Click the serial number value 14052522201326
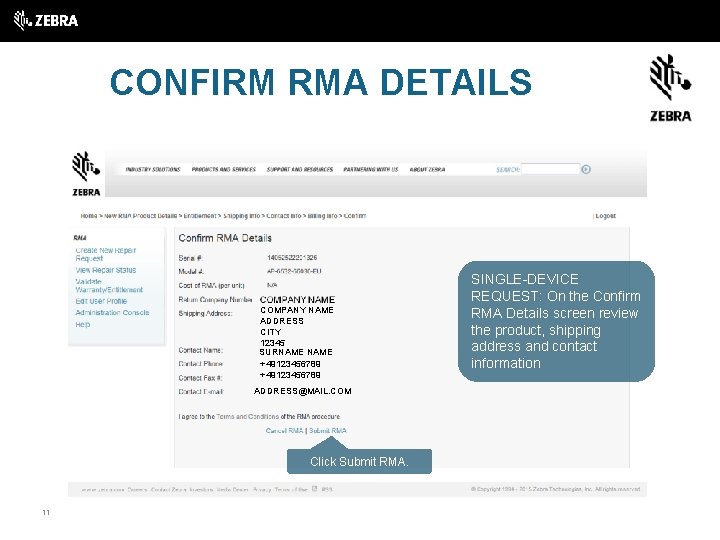The height and width of the screenshot is (540, 720). click(292, 258)
